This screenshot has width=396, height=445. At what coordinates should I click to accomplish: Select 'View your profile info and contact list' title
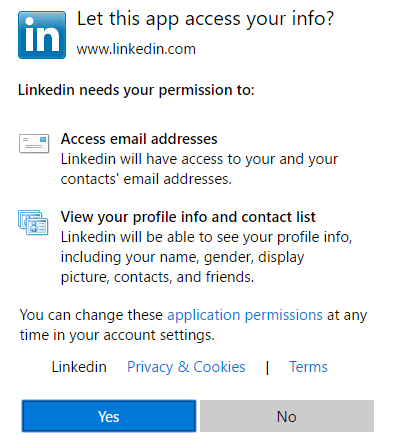(x=188, y=217)
